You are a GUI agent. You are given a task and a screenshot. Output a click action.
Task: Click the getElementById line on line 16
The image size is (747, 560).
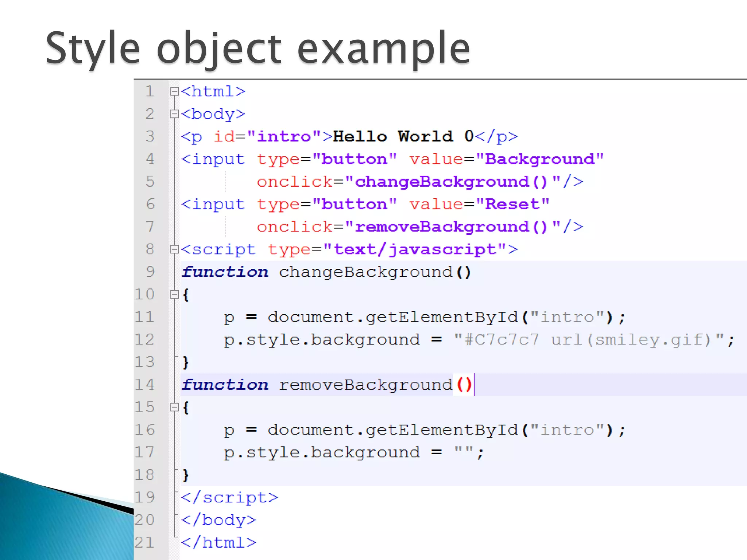425,430
